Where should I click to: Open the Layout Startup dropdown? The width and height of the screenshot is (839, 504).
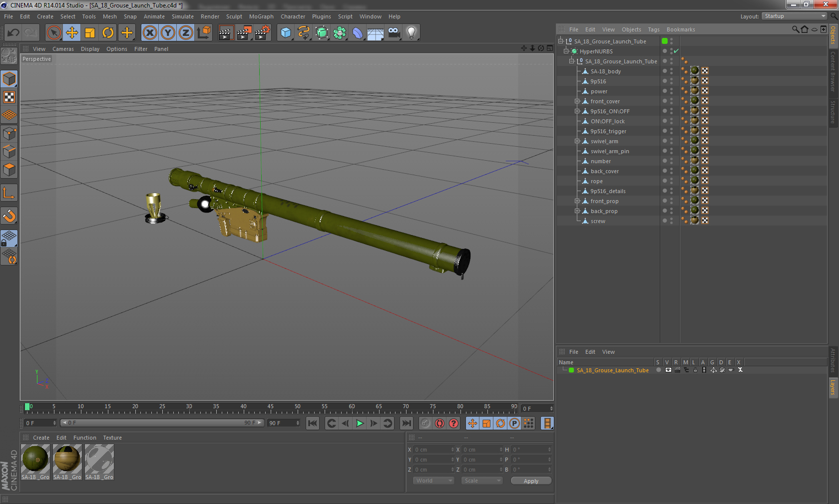point(795,16)
